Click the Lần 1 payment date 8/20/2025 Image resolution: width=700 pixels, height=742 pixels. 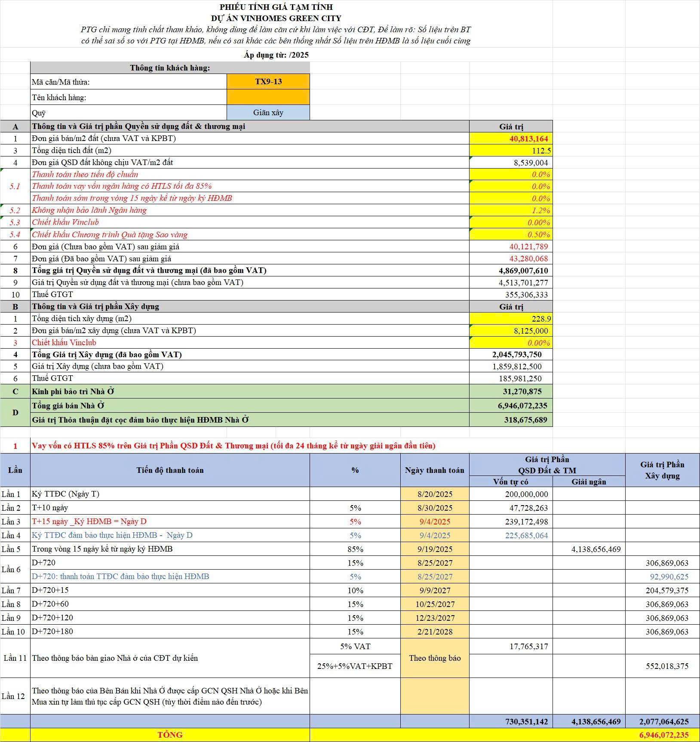click(435, 494)
